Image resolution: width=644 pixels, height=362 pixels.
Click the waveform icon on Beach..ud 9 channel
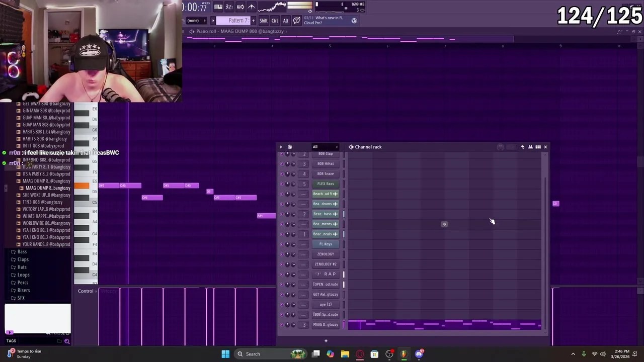(x=336, y=194)
